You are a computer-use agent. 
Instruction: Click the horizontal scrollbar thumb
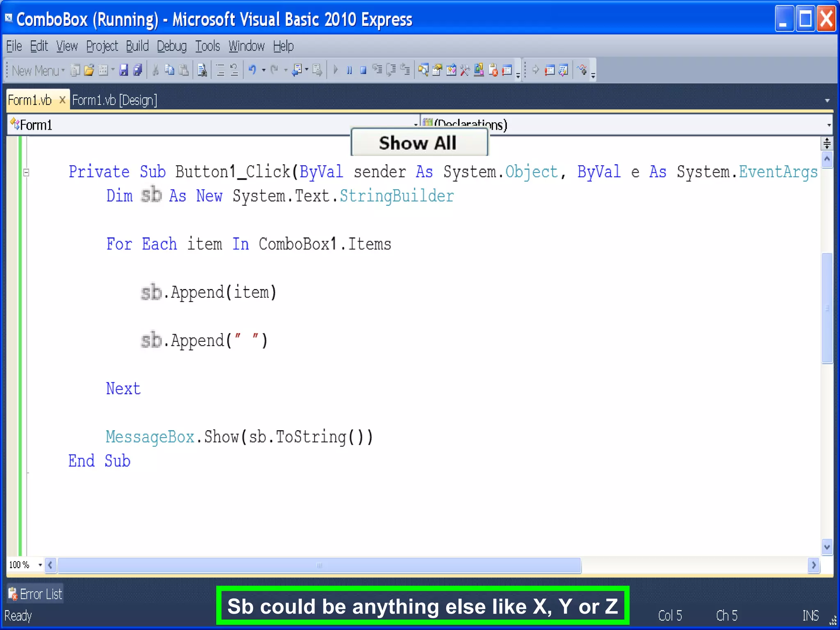click(x=319, y=565)
